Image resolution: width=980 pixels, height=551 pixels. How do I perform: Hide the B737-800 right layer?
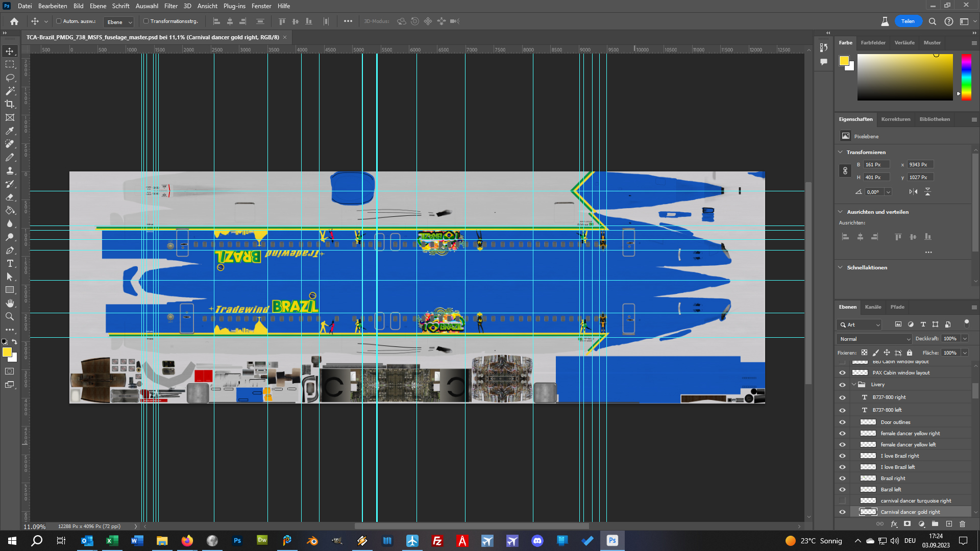(842, 397)
